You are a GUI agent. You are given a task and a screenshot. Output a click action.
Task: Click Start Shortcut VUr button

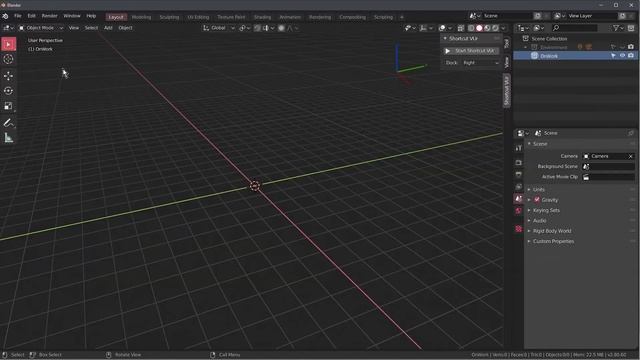pos(471,51)
